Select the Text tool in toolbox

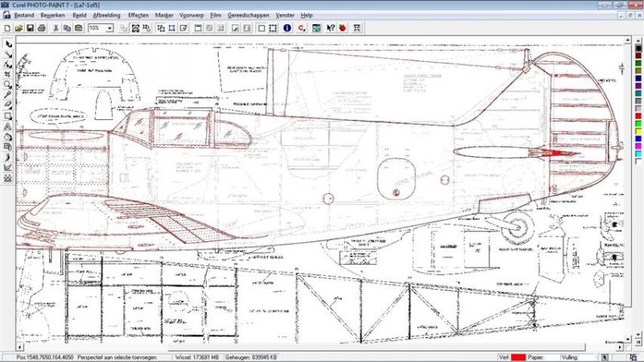coord(8,126)
